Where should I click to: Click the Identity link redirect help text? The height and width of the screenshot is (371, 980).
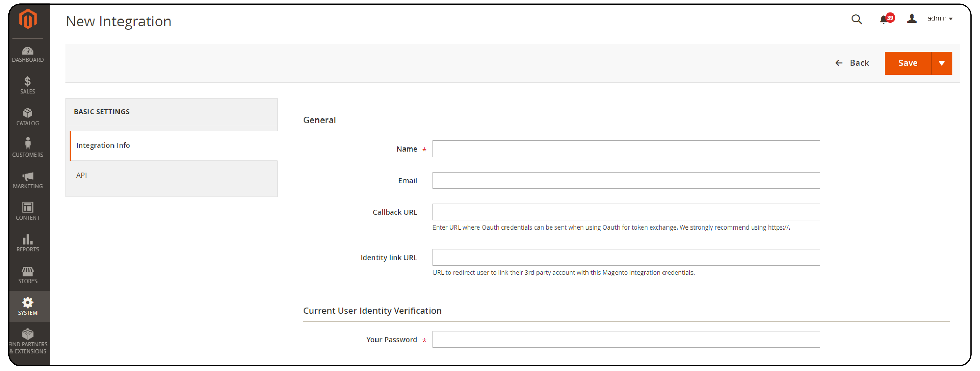[563, 273]
